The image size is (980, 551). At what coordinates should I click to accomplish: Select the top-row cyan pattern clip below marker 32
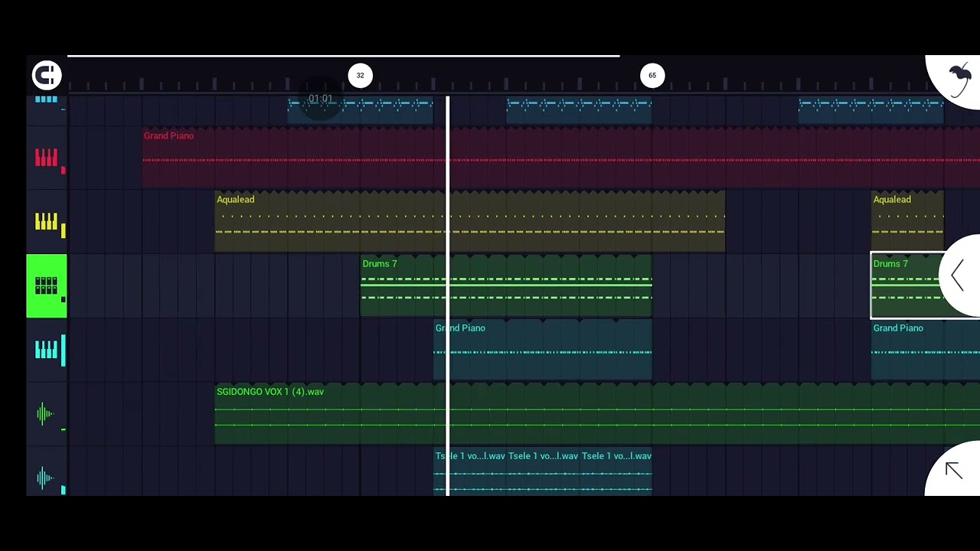coord(360,109)
